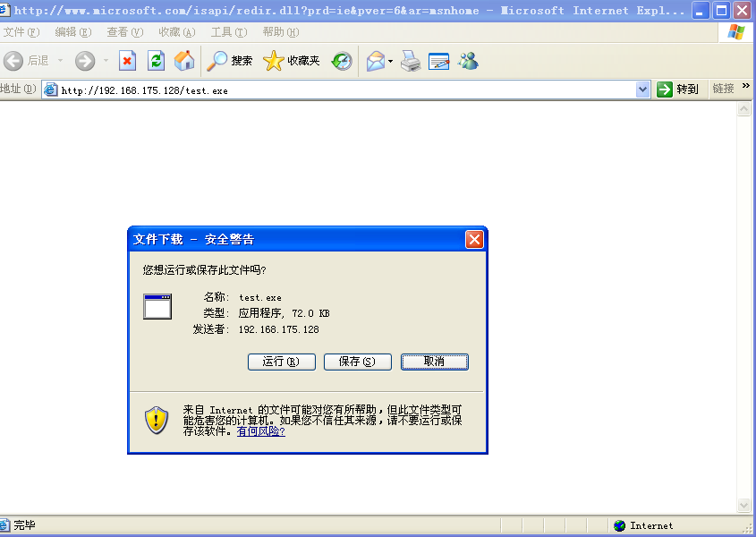This screenshot has height=537, width=756.
Task: Open the 搜索 search pane
Action: click(x=230, y=61)
